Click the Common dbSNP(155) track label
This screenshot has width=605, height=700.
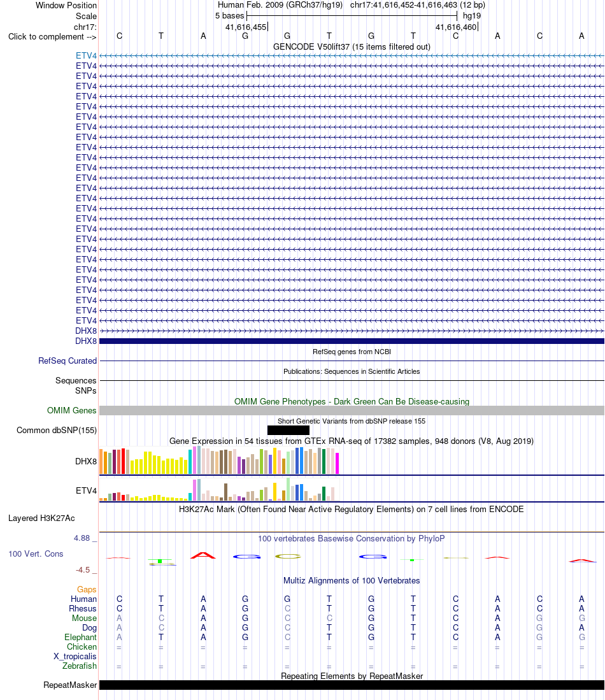[57, 431]
